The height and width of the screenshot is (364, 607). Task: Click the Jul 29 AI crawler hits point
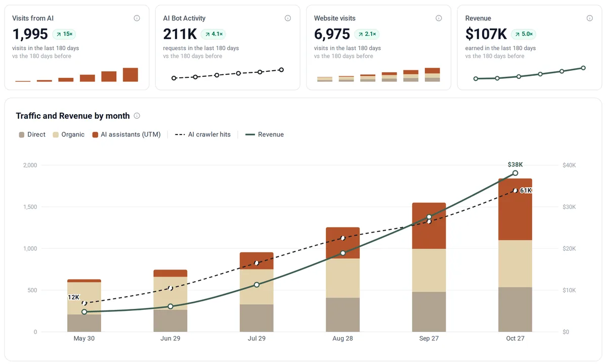pos(256,263)
